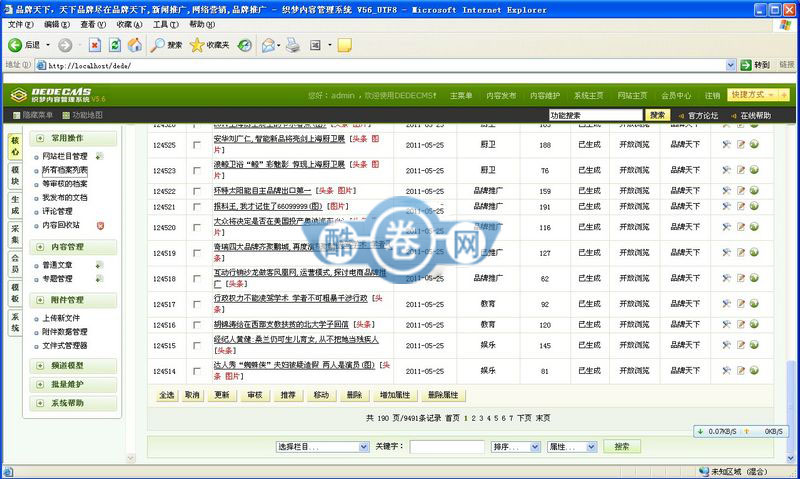The width and height of the screenshot is (800, 479).
Task: Click the IE Forward arrow button
Action: tap(65, 45)
